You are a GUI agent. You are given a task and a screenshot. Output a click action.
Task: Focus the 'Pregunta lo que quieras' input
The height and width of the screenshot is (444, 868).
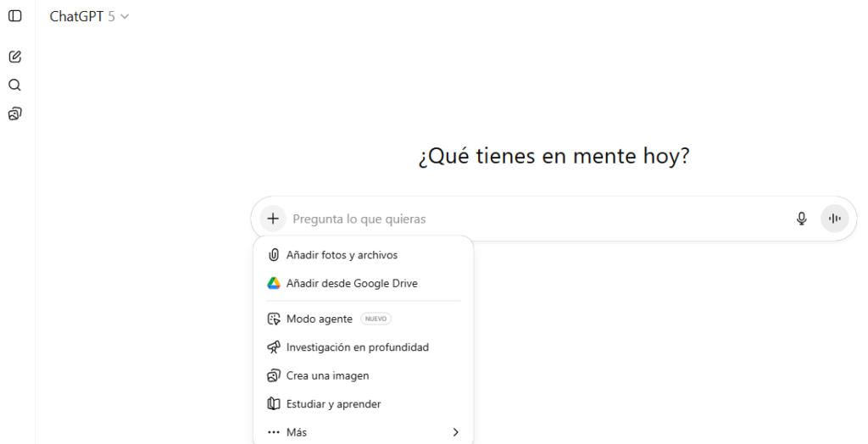537,219
